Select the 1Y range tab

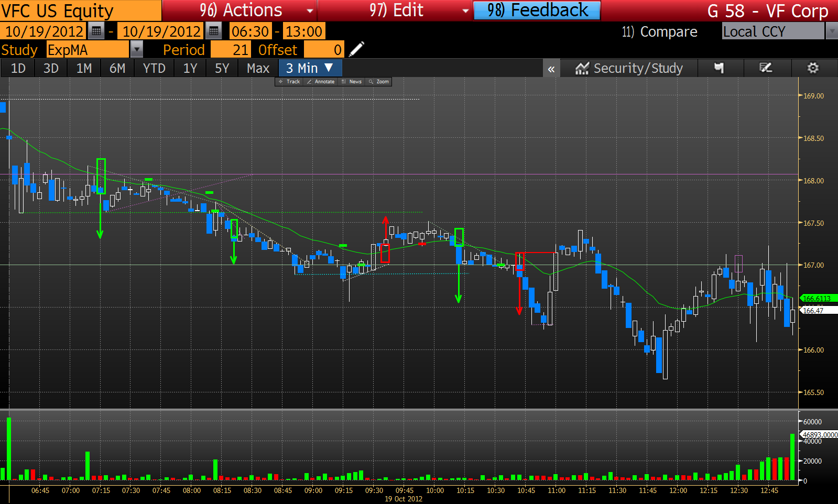coord(190,69)
